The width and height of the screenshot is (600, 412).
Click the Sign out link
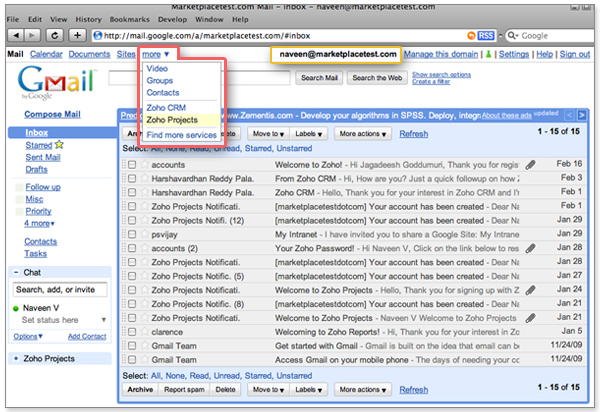point(575,54)
